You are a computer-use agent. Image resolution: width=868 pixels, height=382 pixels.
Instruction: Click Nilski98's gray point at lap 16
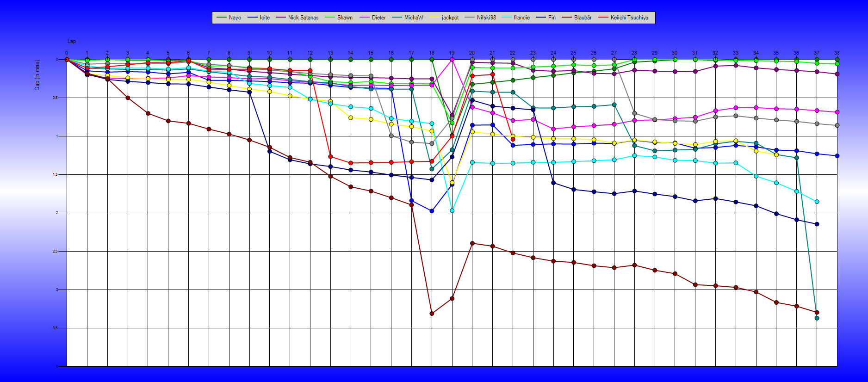pos(391,136)
